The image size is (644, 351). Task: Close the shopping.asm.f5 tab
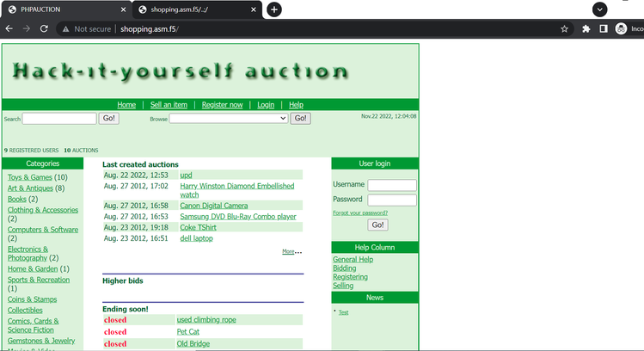click(254, 9)
